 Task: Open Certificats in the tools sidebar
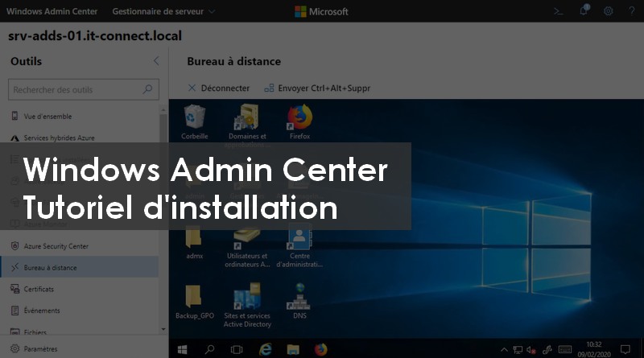39,289
